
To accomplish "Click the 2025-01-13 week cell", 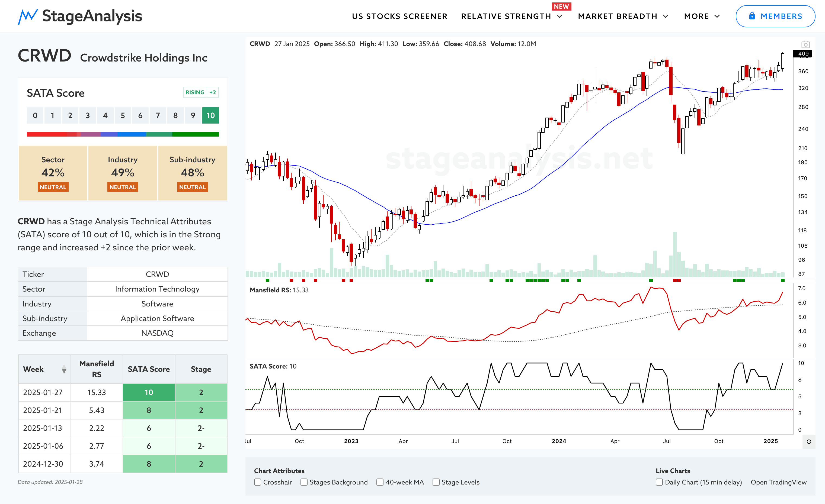I will point(44,428).
